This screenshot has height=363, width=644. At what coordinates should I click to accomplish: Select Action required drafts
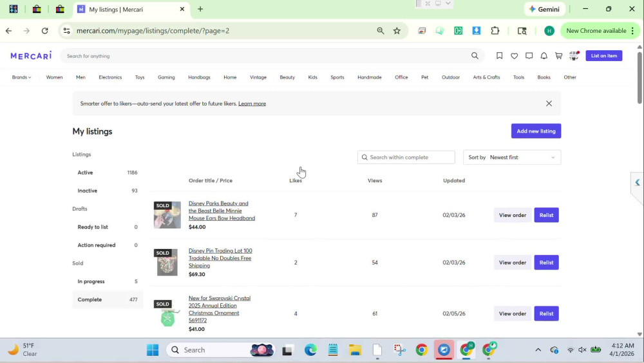[108, 245]
